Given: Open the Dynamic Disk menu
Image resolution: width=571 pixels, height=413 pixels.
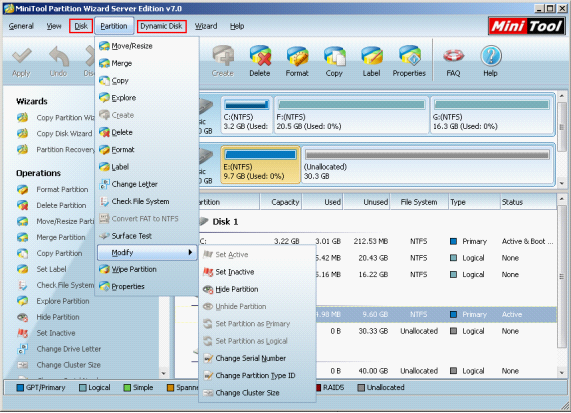Looking at the screenshot, I should [x=161, y=26].
